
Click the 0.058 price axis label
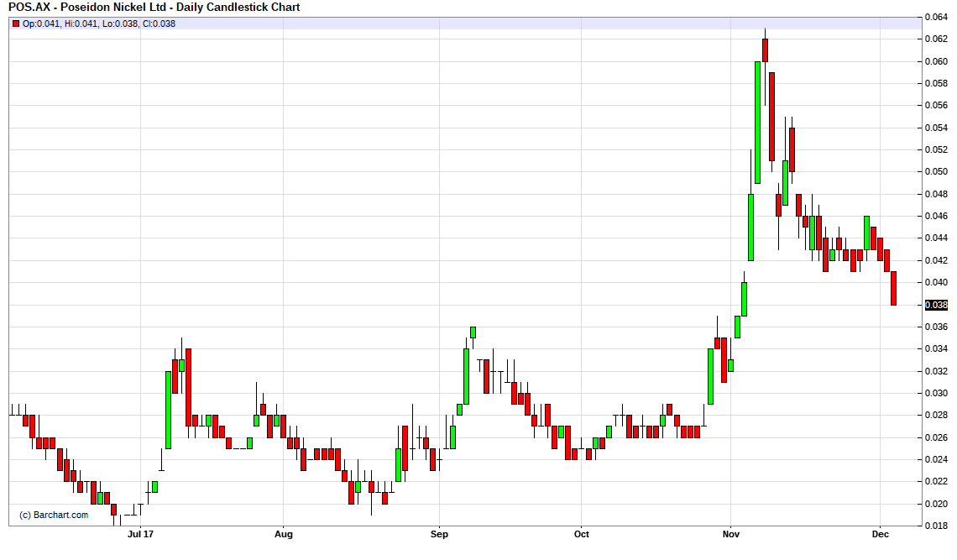coord(936,84)
